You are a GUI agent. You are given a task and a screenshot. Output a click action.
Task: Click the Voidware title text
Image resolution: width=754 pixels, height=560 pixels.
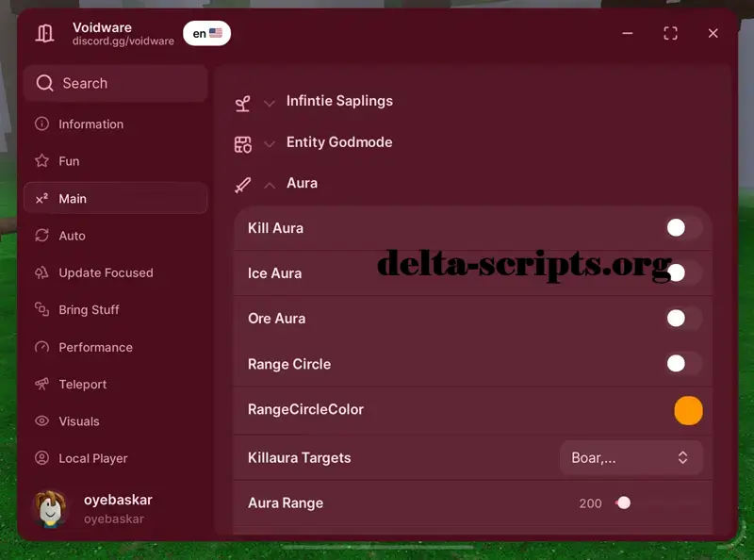(x=102, y=27)
